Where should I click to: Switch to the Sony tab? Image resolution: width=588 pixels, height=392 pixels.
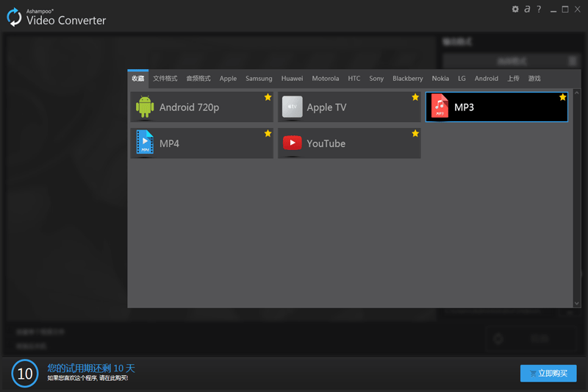376,79
